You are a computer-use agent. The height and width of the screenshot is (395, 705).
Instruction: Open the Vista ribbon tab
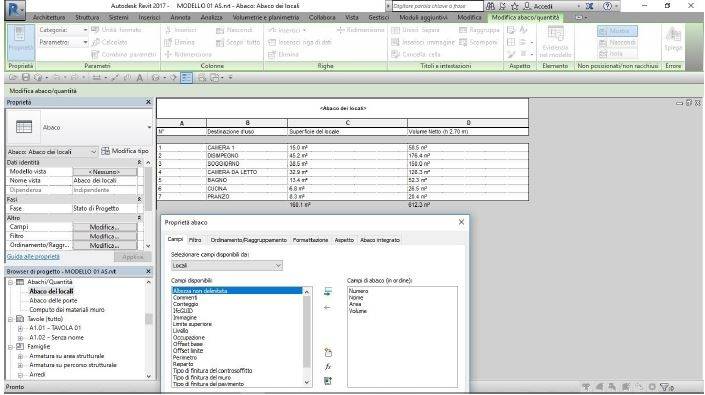point(352,17)
